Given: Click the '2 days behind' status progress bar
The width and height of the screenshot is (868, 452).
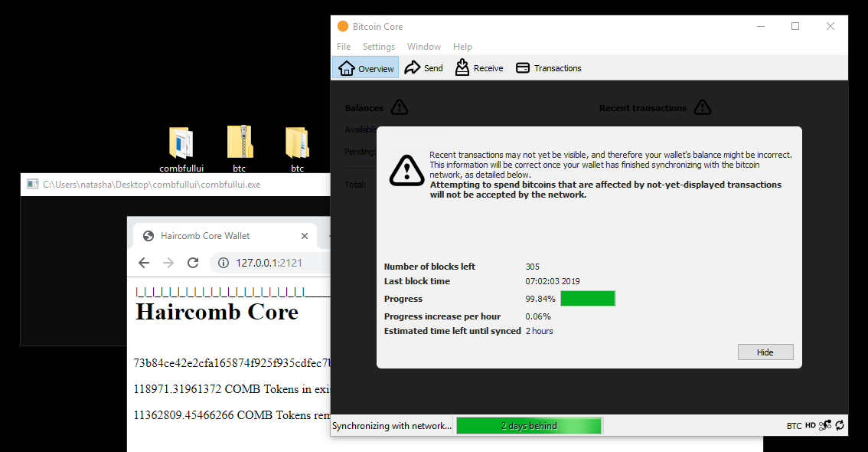Looking at the screenshot, I should [x=529, y=425].
